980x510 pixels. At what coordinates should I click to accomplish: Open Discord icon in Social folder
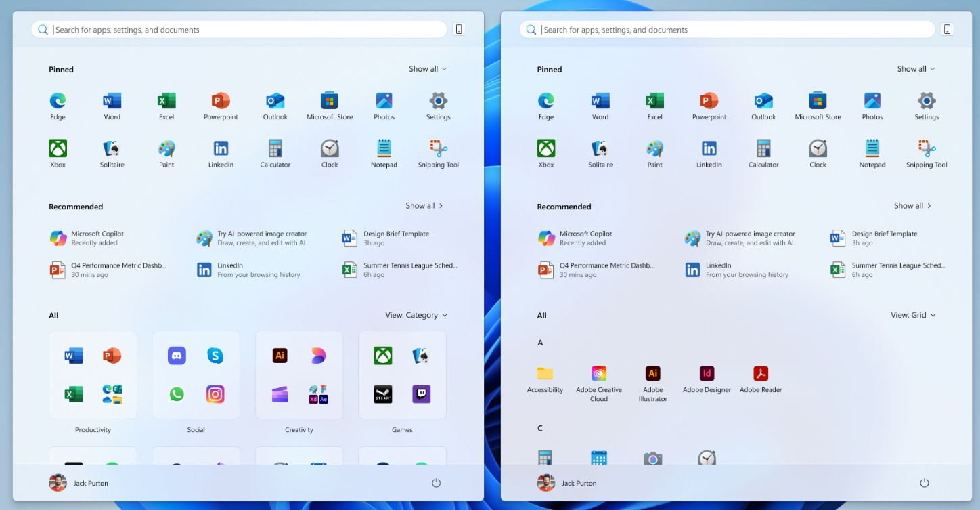177,355
